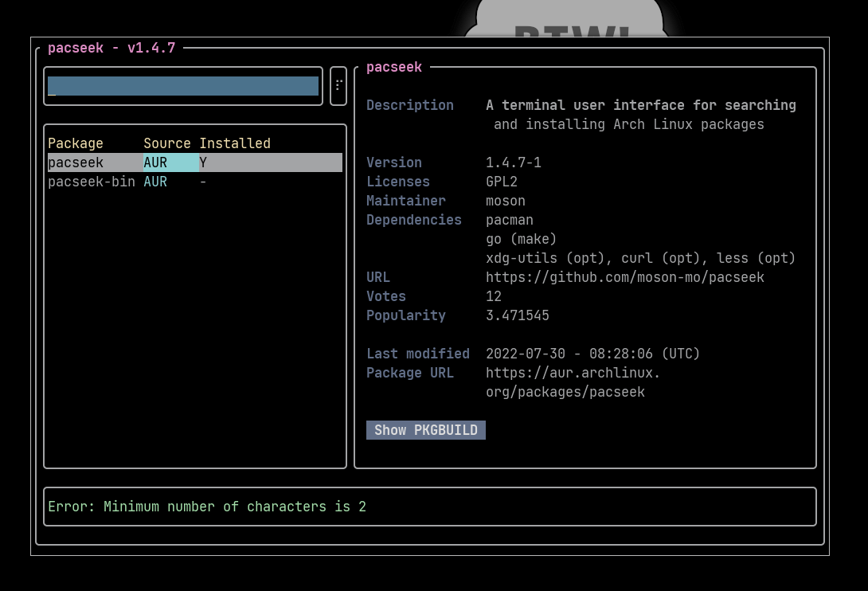The width and height of the screenshot is (868, 591).
Task: Select the pacseek package row
Action: click(x=195, y=162)
